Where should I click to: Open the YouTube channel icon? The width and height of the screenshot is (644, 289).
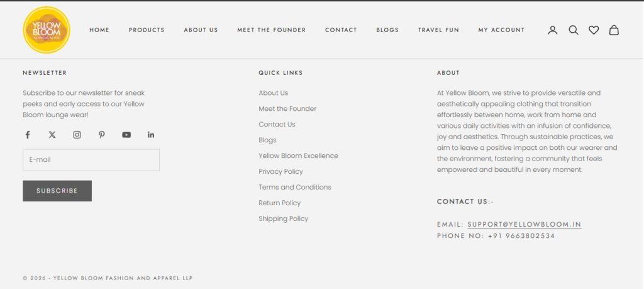[x=126, y=135]
